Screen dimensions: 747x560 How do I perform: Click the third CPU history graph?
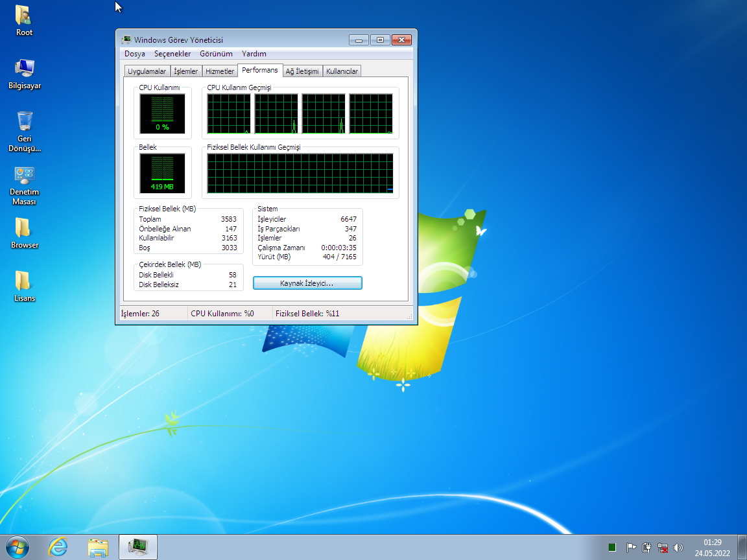coord(324,114)
